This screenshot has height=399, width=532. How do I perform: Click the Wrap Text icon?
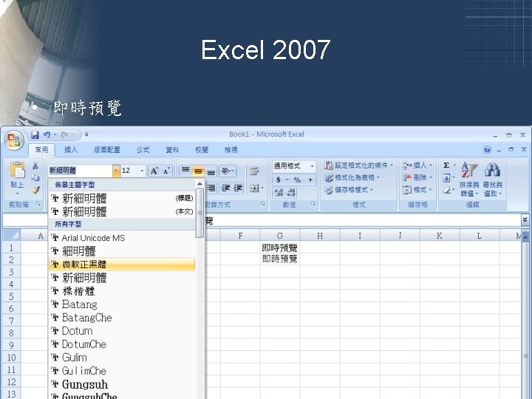(254, 171)
